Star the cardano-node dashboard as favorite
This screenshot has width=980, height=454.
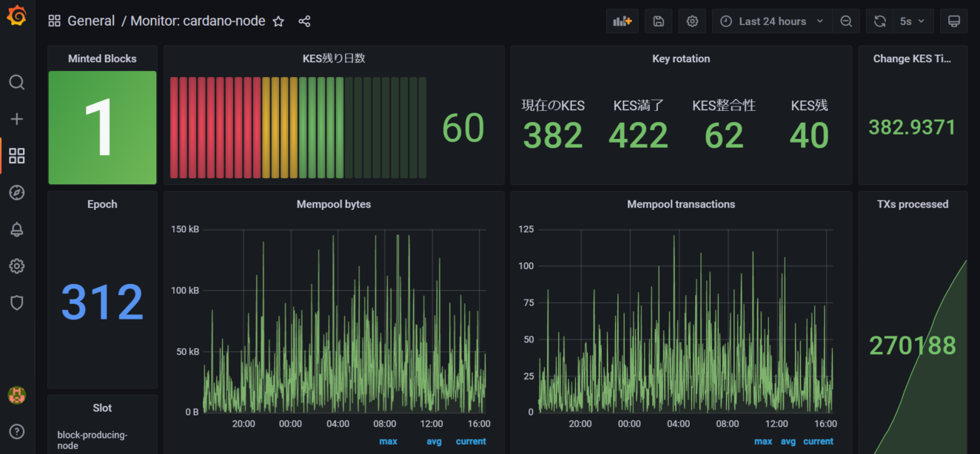[x=278, y=21]
